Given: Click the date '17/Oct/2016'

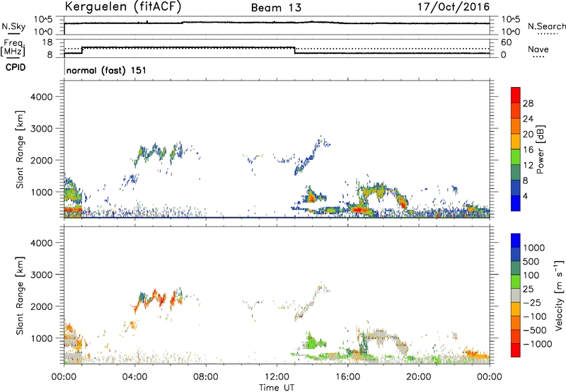Looking at the screenshot, I should coord(454,7).
